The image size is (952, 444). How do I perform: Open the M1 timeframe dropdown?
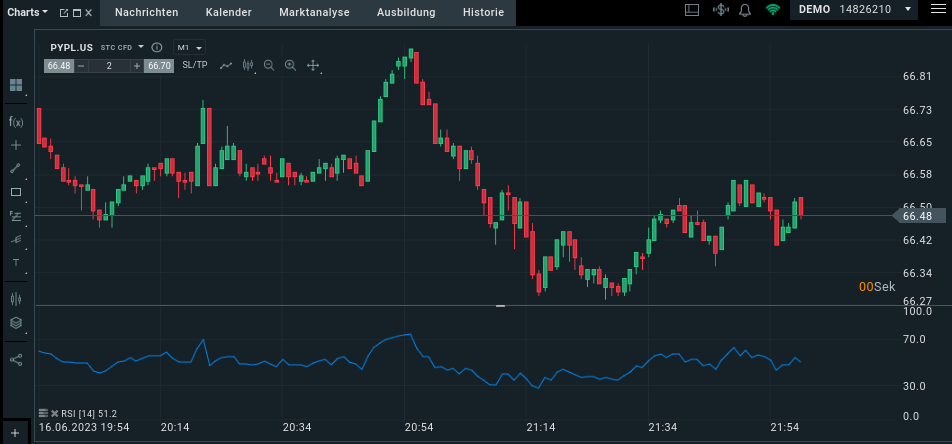click(x=189, y=47)
